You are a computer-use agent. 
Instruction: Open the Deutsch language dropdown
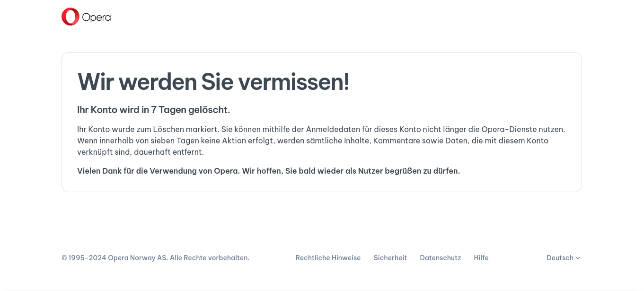coord(563,258)
